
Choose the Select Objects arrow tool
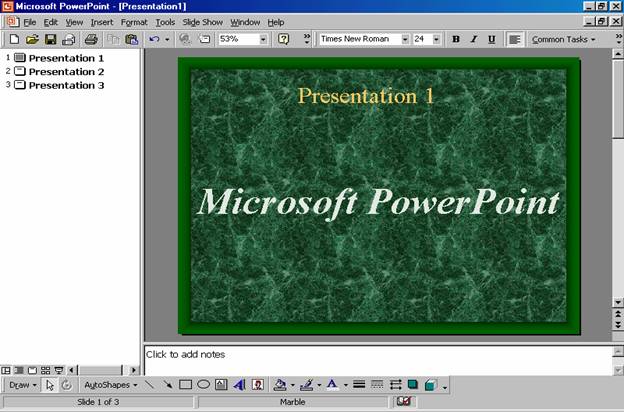click(x=49, y=385)
